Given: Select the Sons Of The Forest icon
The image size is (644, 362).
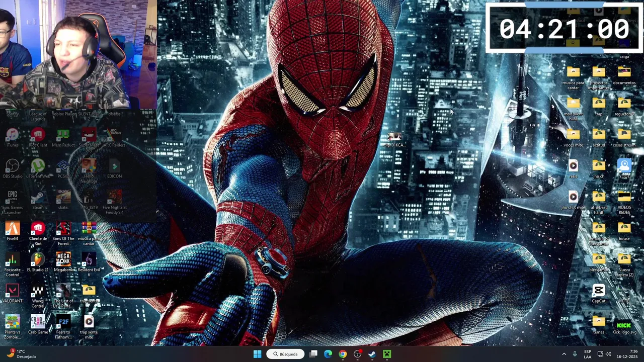Looking at the screenshot, I should point(63,234).
